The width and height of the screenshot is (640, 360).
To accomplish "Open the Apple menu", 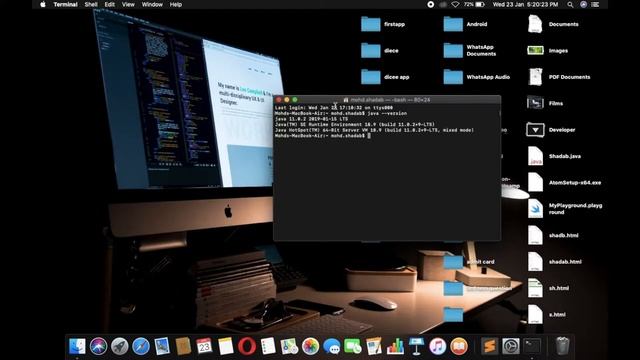I will (x=43, y=4).
